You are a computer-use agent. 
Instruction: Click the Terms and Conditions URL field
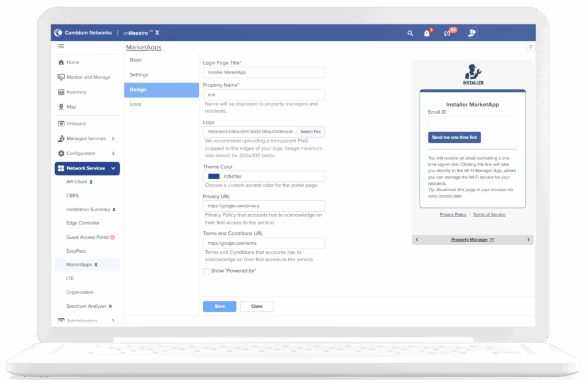264,243
